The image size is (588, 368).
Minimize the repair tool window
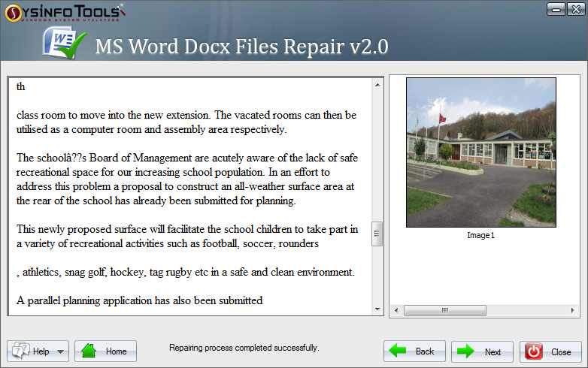(556, 9)
